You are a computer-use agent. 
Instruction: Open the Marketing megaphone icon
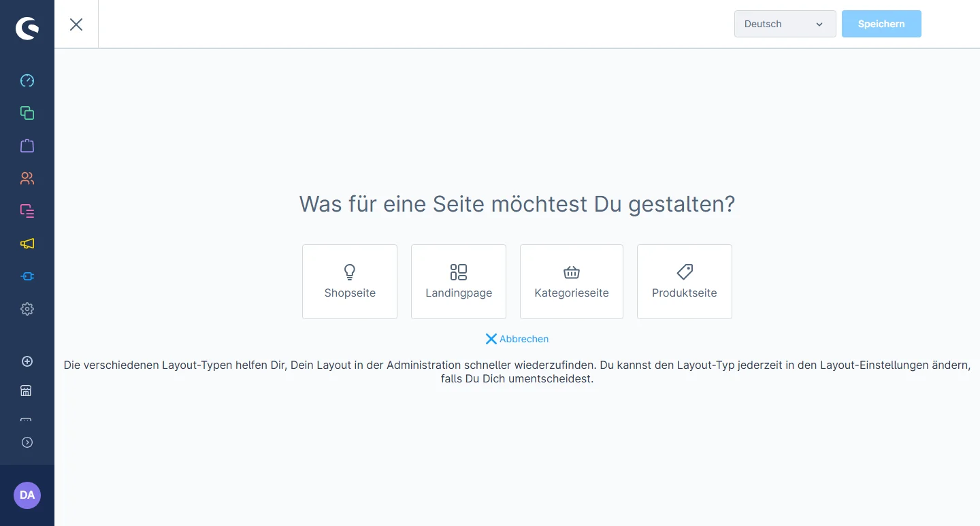(27, 244)
